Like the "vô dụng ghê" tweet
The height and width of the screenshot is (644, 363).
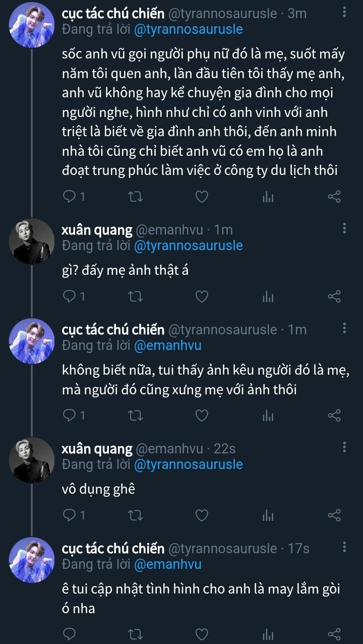click(x=202, y=515)
